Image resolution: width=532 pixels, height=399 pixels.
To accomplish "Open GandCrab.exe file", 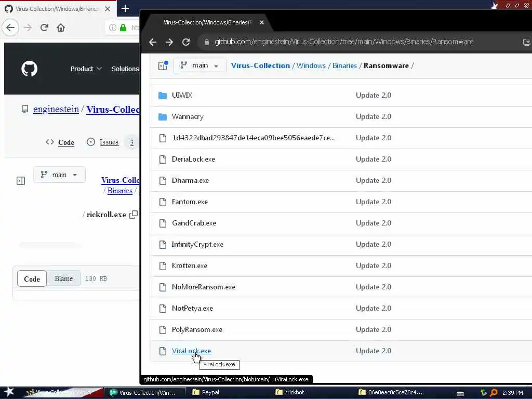I will pyautogui.click(x=194, y=223).
